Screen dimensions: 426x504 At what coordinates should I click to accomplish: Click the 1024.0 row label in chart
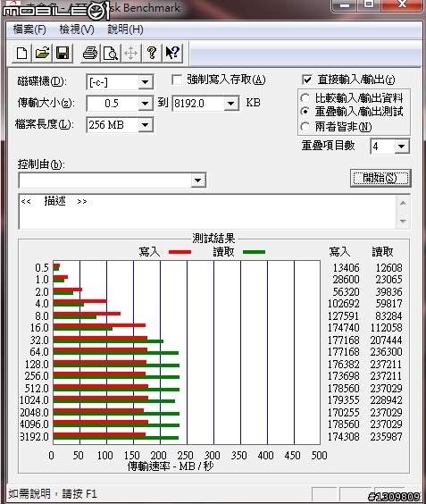(34, 400)
